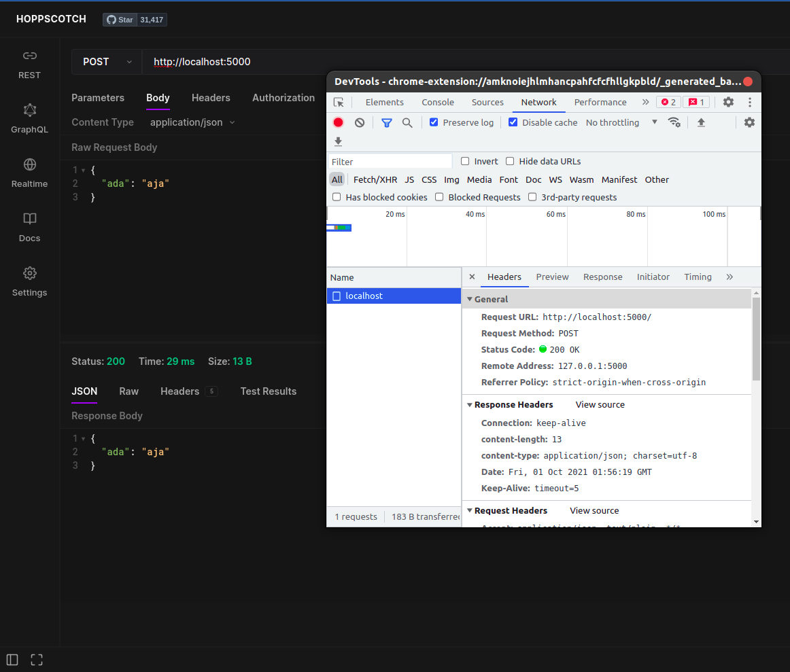This screenshot has width=790, height=672.
Task: Click the DevTools record button
Action: click(x=338, y=122)
